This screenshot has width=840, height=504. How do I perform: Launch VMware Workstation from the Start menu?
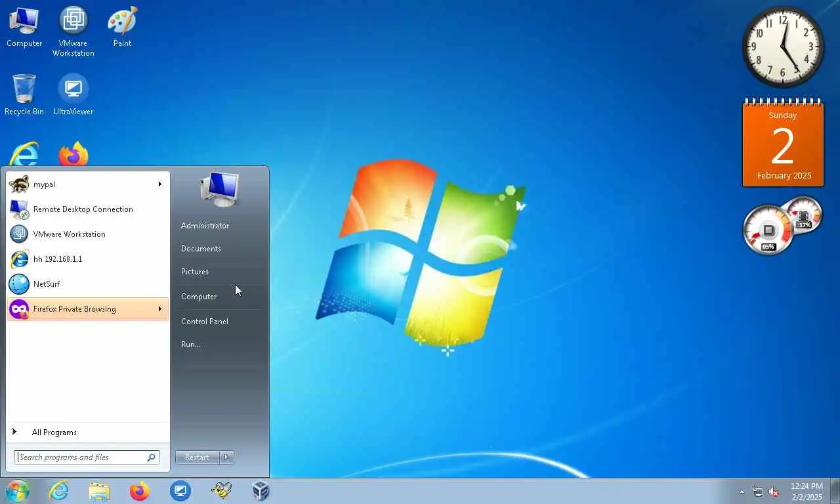(x=88, y=234)
